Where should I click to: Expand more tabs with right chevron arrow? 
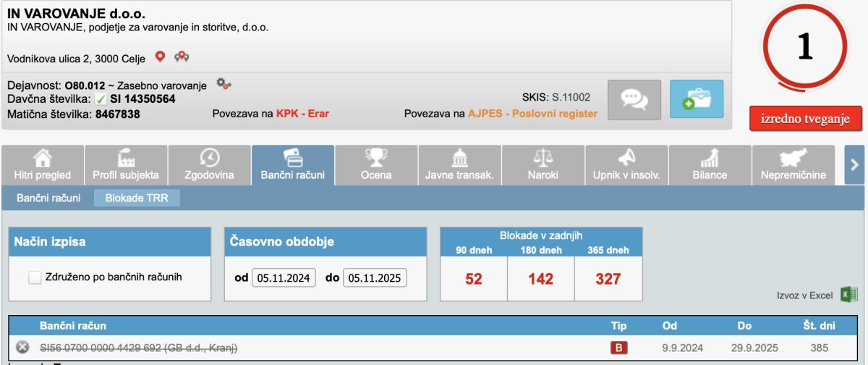pyautogui.click(x=854, y=164)
